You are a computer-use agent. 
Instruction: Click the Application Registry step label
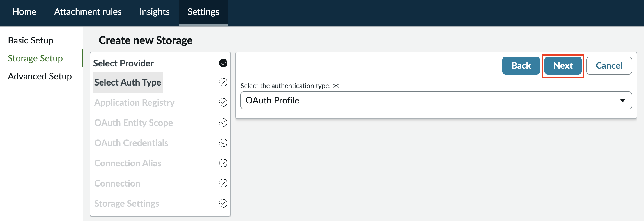[x=134, y=103]
